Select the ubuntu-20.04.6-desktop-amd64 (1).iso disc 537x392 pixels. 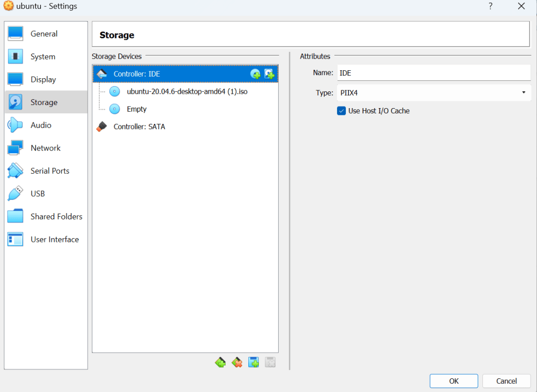pyautogui.click(x=187, y=91)
